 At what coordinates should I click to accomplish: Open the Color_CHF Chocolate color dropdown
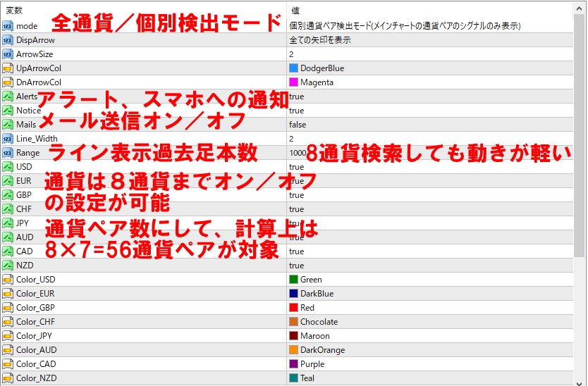click(430, 322)
